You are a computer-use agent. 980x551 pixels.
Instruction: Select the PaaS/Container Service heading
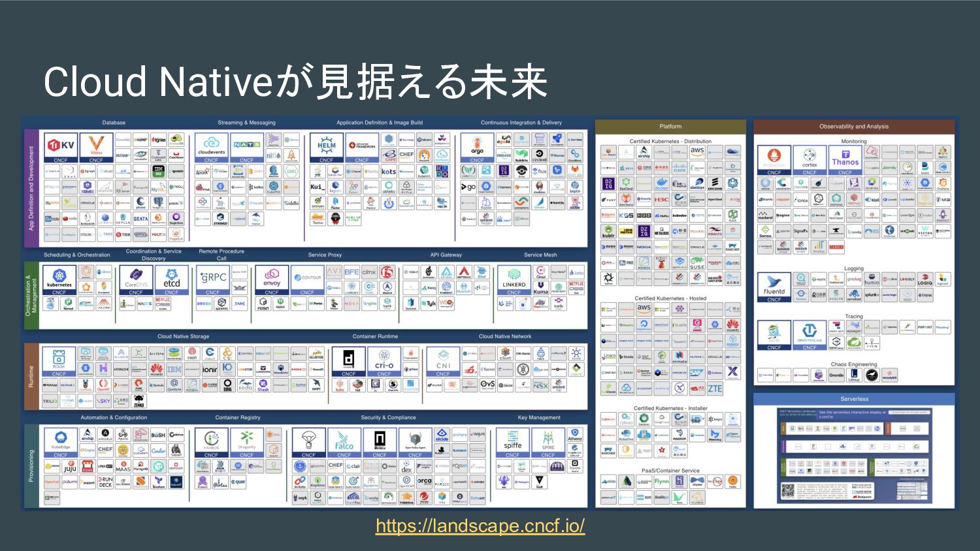tap(670, 471)
